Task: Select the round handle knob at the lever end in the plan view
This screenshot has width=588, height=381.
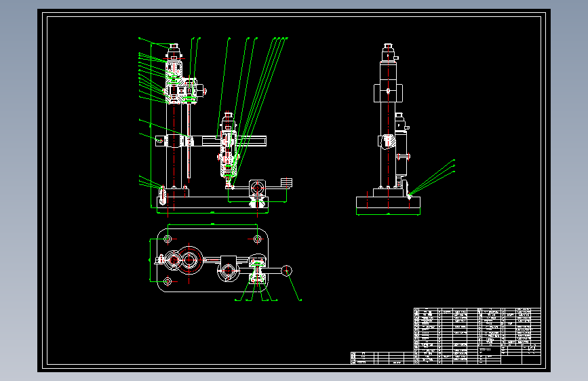Action: tap(286, 270)
